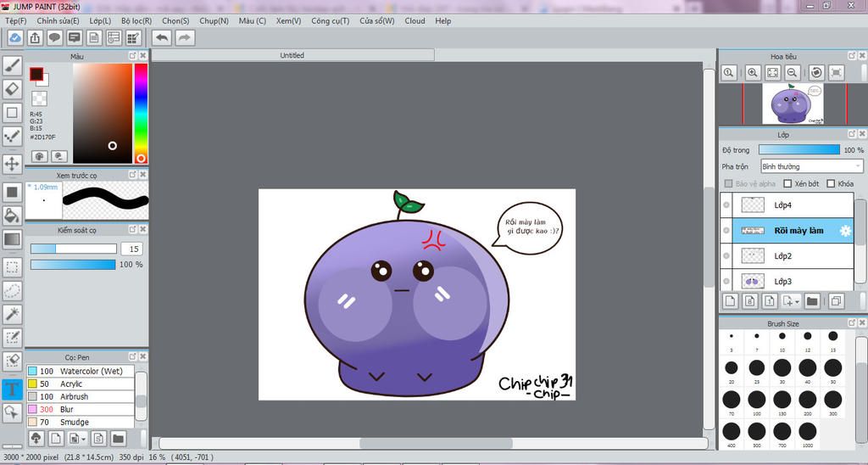Screen dimensions: 868x465
Task: Select the Select Eraser tool
Action: pos(12,361)
